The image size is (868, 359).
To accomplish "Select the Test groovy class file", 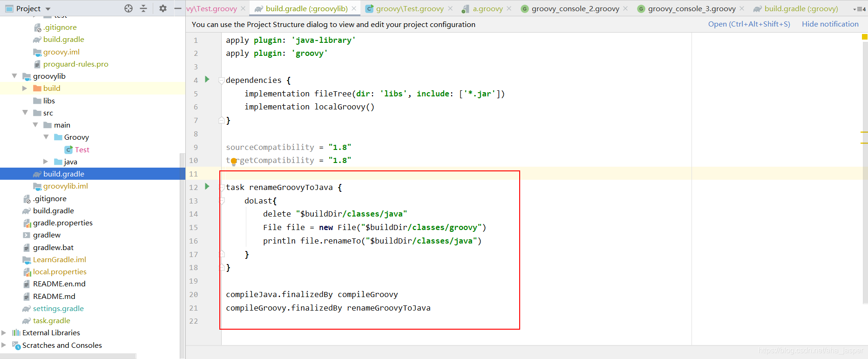I will point(82,149).
